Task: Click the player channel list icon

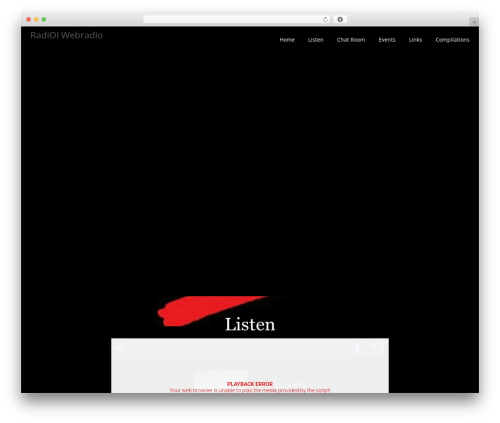Action: point(121,347)
